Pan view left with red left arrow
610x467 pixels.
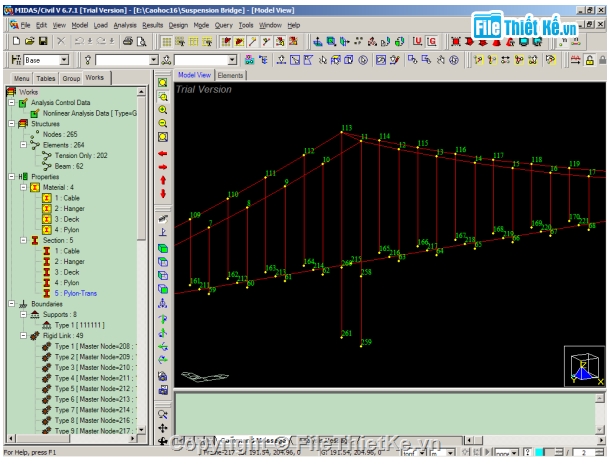point(163,154)
